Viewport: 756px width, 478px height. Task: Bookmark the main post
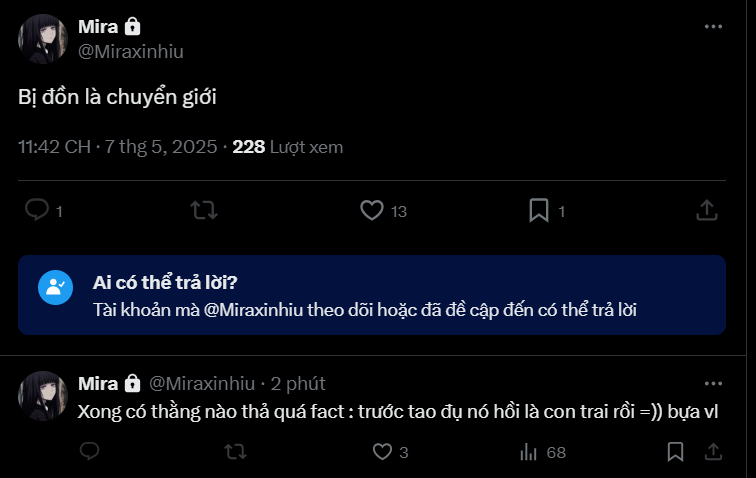tap(539, 210)
